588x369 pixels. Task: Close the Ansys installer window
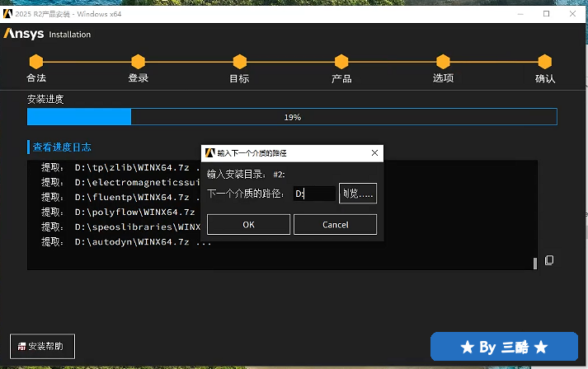[x=572, y=14]
